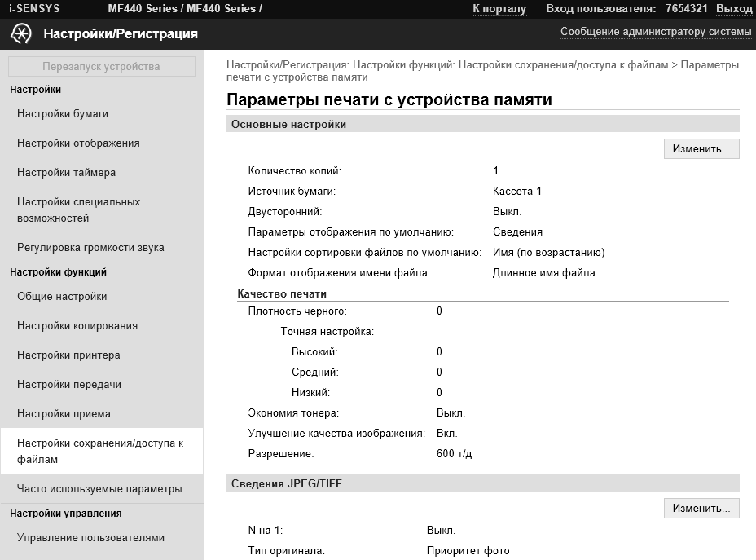Open Сообщение администратору системы link
The image size is (756, 560).
pyautogui.click(x=656, y=31)
